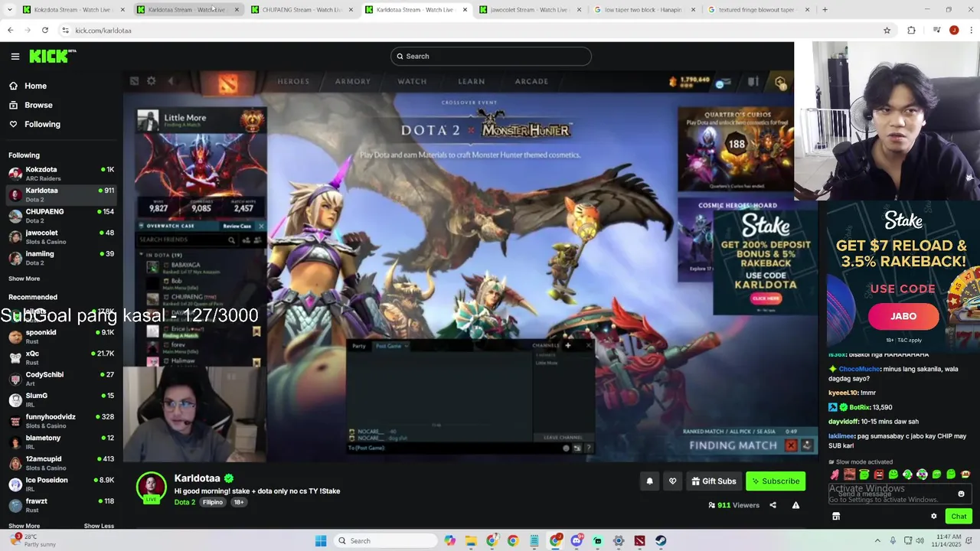
Task: Click the Filipino language tag
Action: pos(213,502)
